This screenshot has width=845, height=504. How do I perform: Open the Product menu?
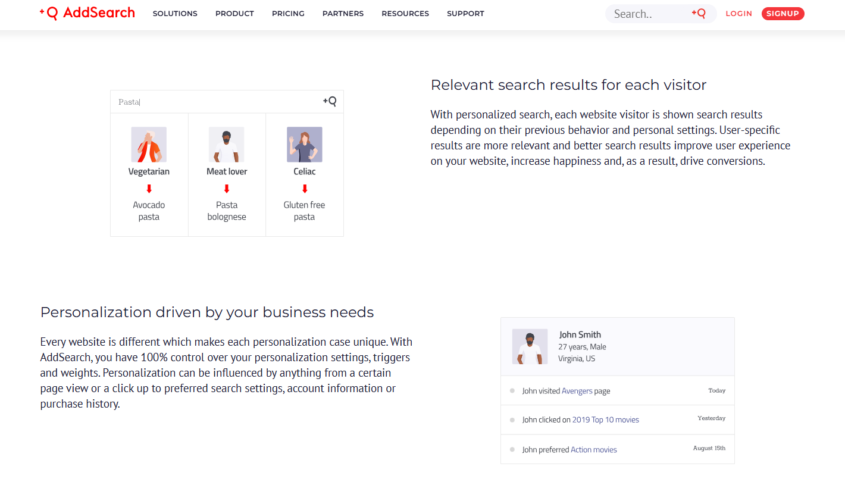pos(234,14)
